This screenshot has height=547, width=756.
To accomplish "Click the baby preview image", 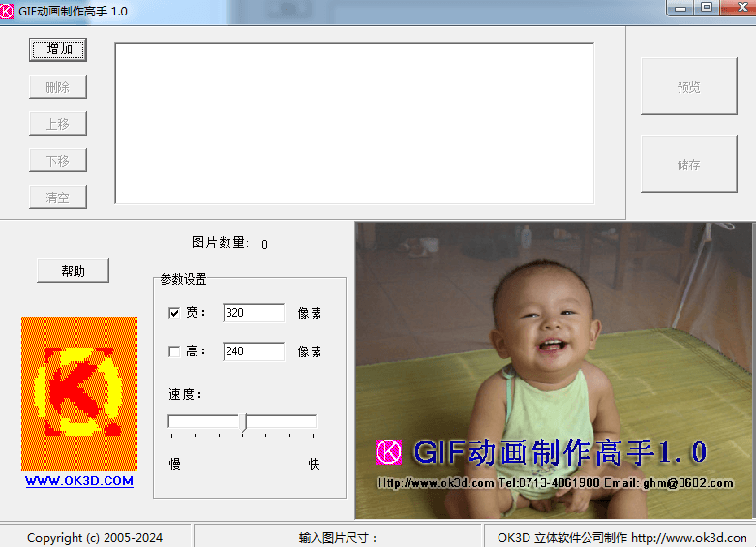I will pyautogui.click(x=554, y=370).
